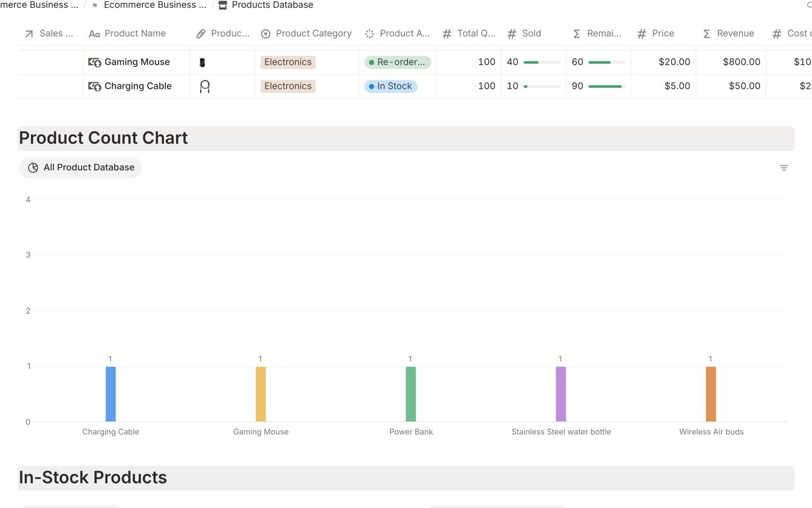
Task: Click the Remaining progress bar for Charging Cable
Action: point(607,86)
